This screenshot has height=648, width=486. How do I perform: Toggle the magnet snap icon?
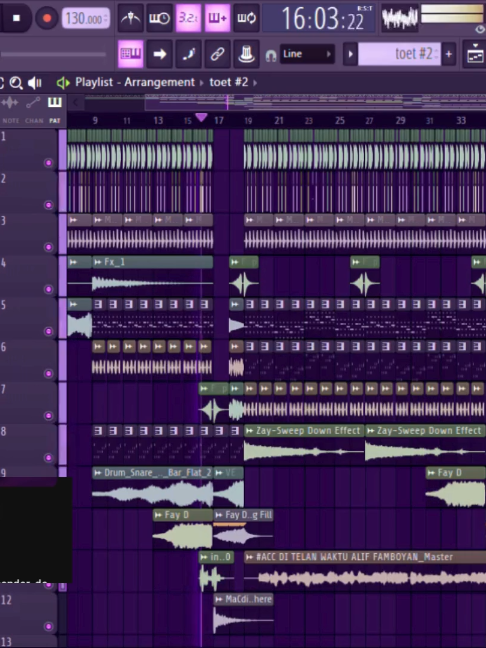tap(271, 55)
